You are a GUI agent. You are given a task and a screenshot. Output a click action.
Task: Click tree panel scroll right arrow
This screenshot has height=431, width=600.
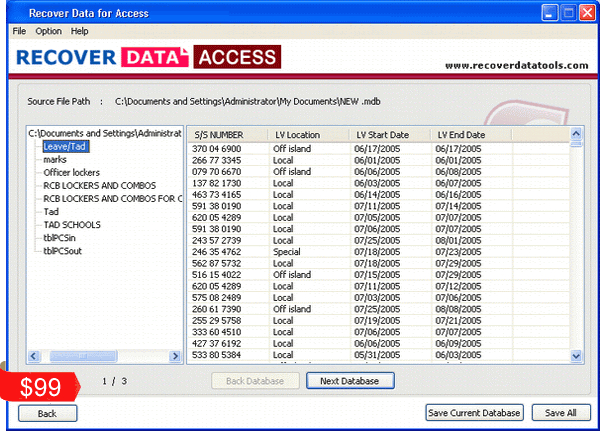pyautogui.click(x=175, y=356)
